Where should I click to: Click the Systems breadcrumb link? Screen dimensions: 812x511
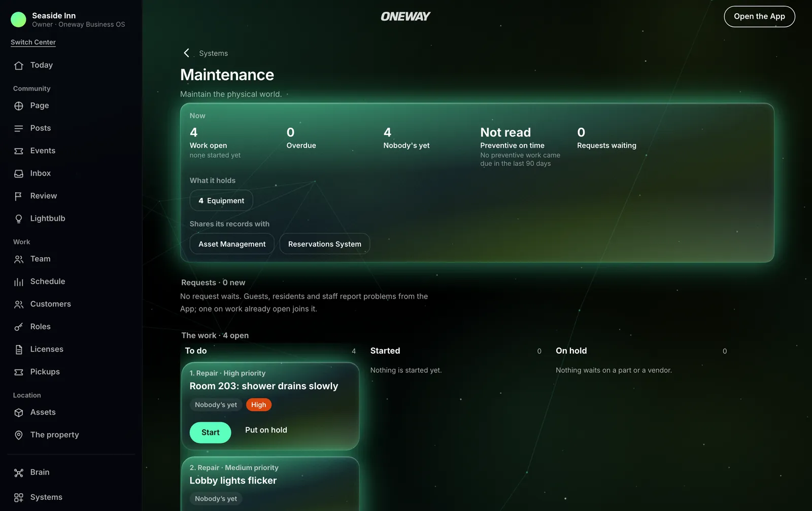(213, 53)
